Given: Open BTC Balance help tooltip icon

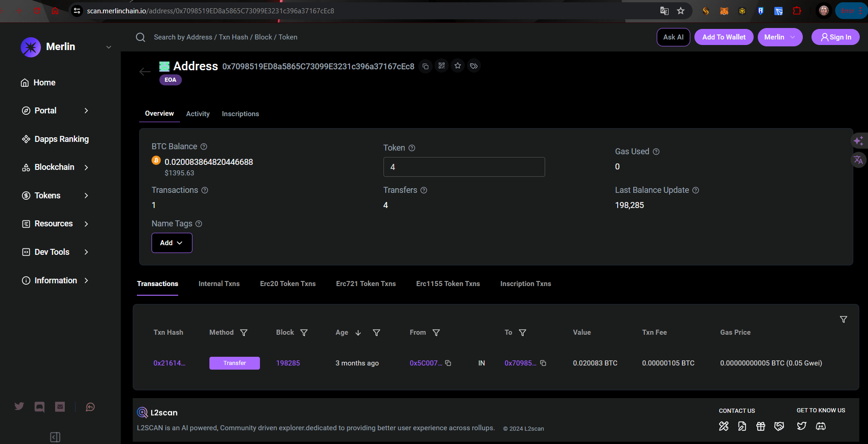Looking at the screenshot, I should 204,146.
